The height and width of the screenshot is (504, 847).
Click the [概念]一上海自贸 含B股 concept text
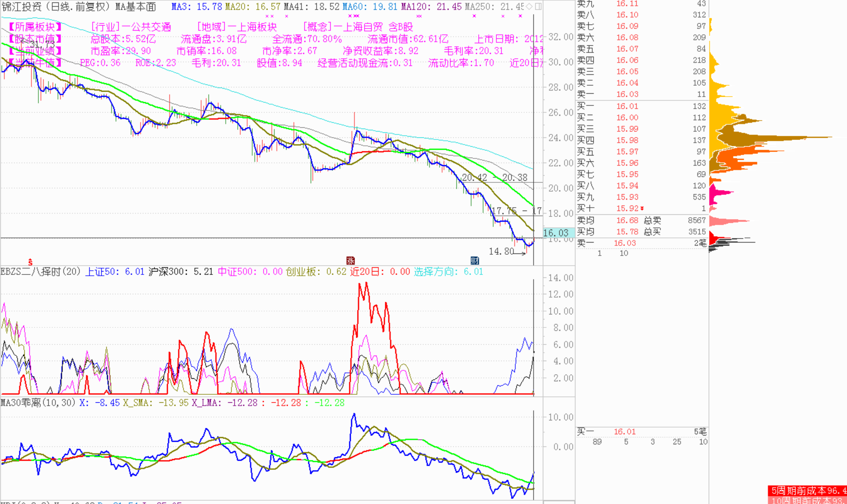pos(358,27)
